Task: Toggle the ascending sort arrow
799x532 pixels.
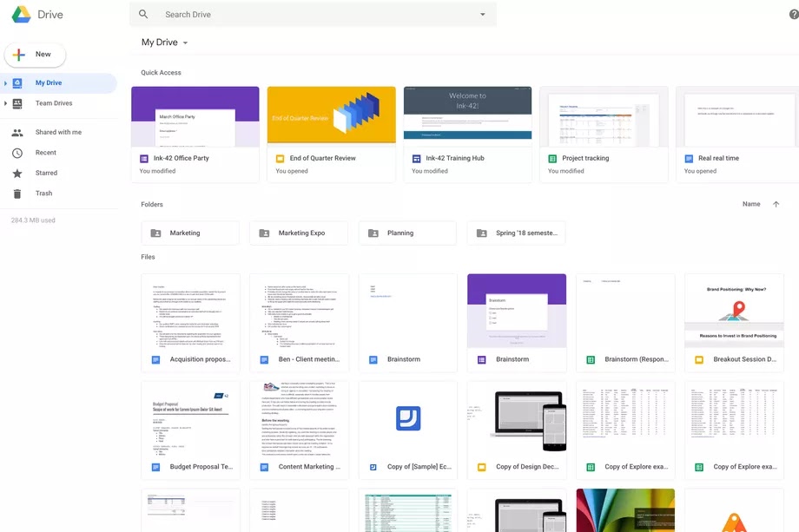Action: pyautogui.click(x=776, y=204)
